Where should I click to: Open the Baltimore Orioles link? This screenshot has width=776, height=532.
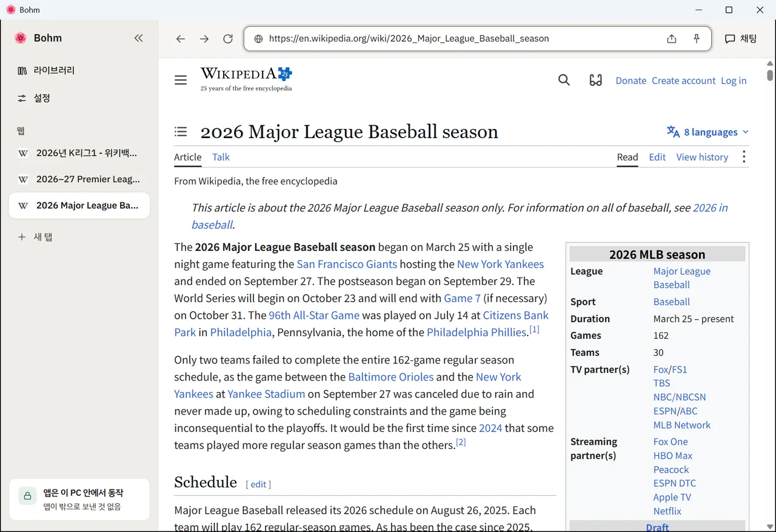click(x=391, y=377)
